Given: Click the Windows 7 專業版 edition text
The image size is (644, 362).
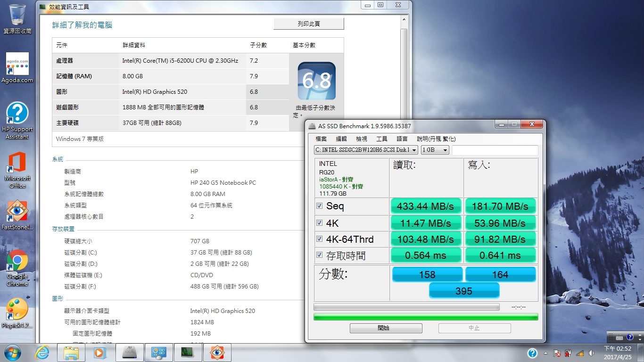Looking at the screenshot, I should (x=80, y=139).
